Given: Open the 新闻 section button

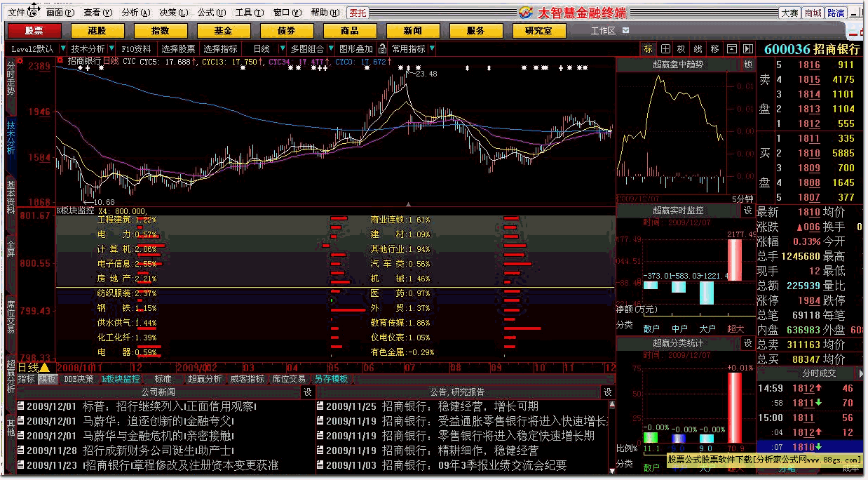Looking at the screenshot, I should [x=413, y=31].
